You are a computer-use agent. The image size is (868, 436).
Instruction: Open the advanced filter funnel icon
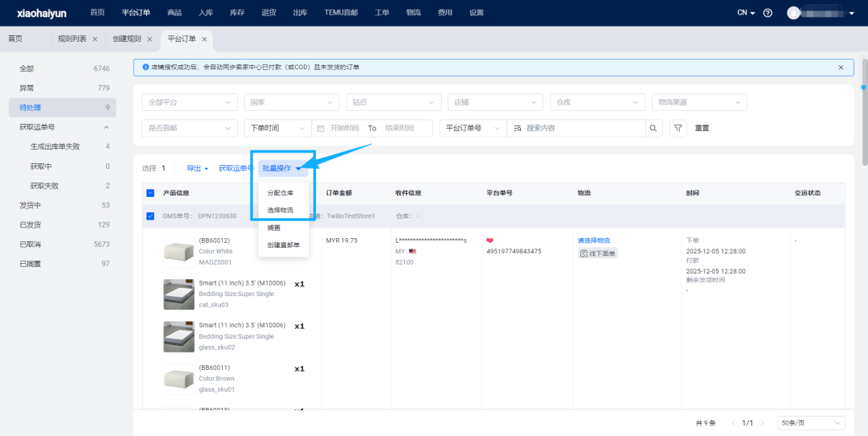tap(678, 128)
